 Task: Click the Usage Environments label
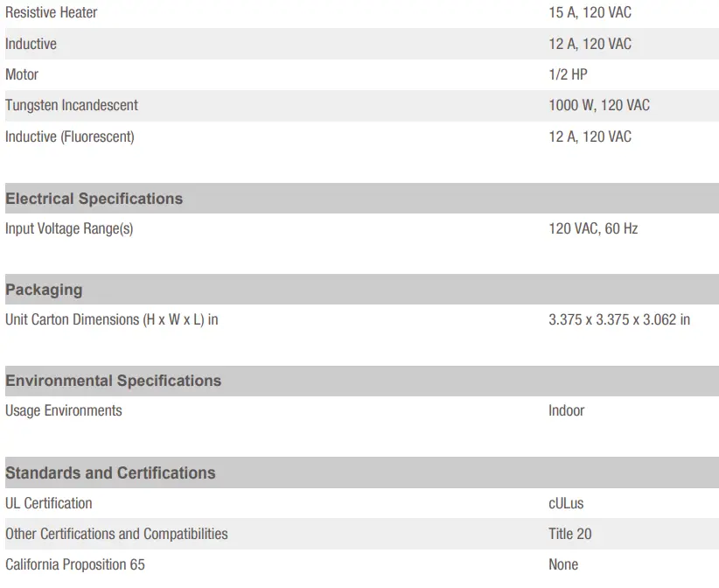64,410
